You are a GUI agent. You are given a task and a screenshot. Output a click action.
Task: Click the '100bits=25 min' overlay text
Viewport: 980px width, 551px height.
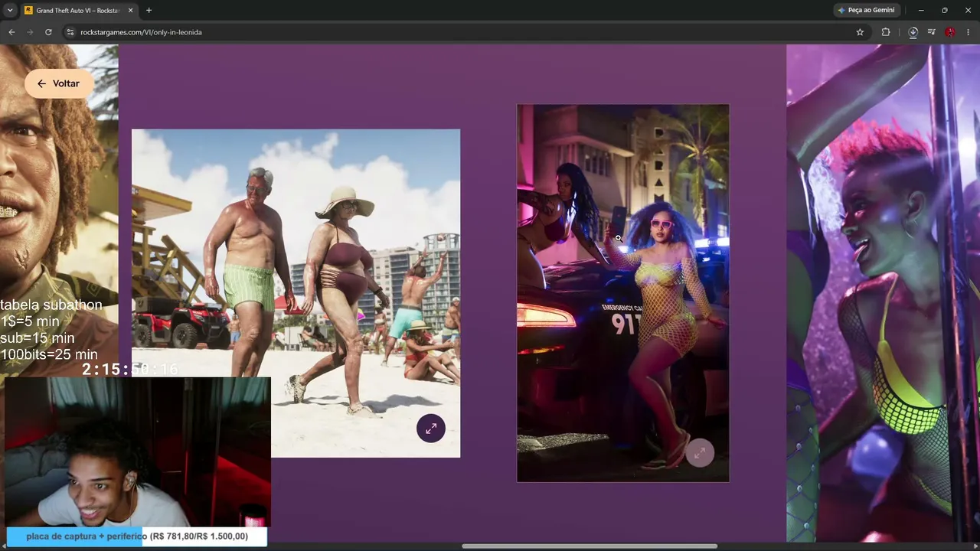[x=49, y=354]
